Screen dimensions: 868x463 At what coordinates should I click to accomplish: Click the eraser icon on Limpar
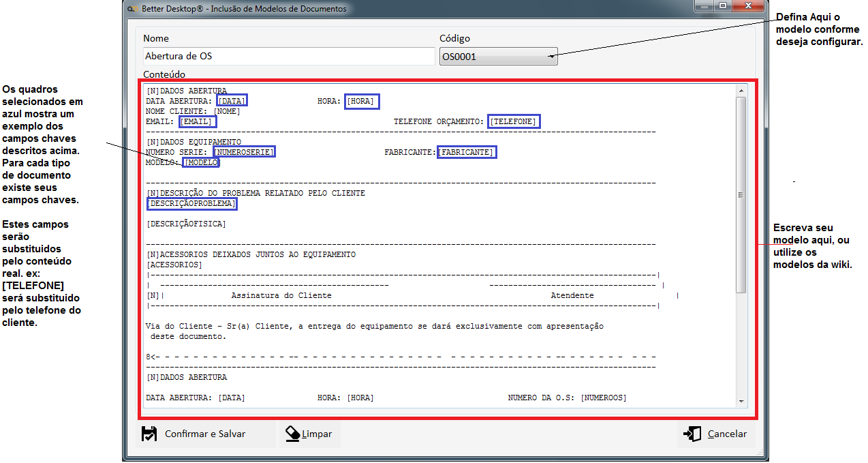292,434
